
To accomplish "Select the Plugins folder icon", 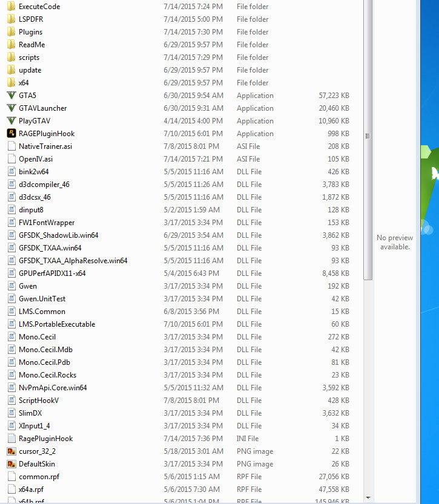I will (12, 32).
